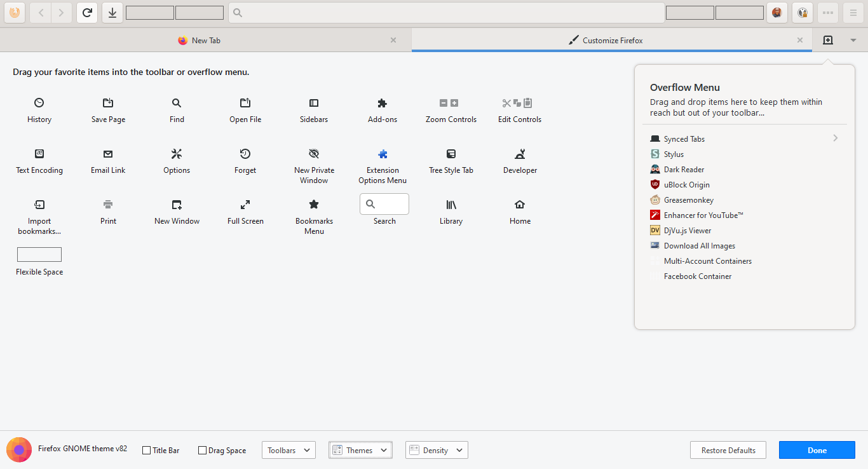Screen dimensions: 868x469
Task: Open the Toolbars dropdown
Action: tap(288, 450)
